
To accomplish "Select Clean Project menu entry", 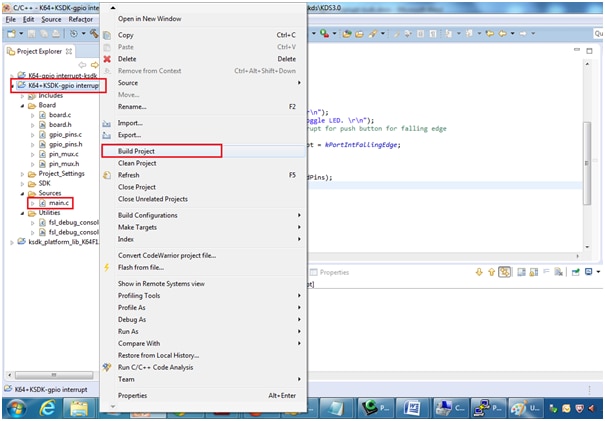I will pos(139,163).
